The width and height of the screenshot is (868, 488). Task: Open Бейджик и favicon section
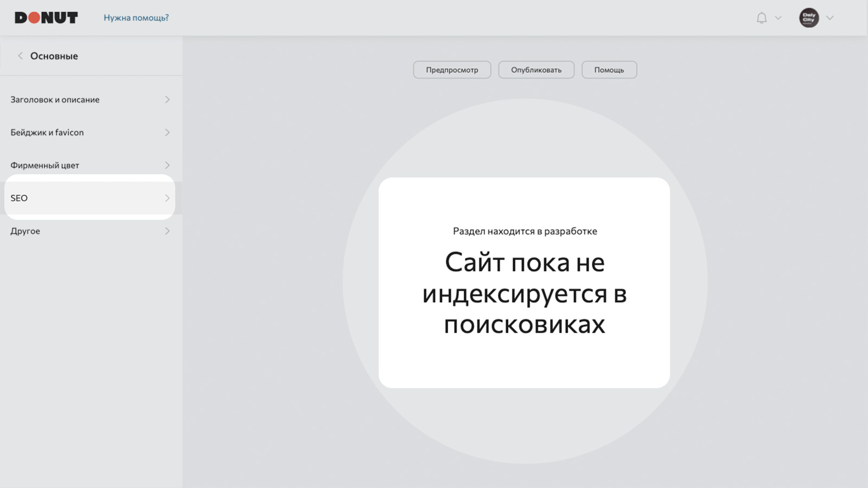point(91,132)
